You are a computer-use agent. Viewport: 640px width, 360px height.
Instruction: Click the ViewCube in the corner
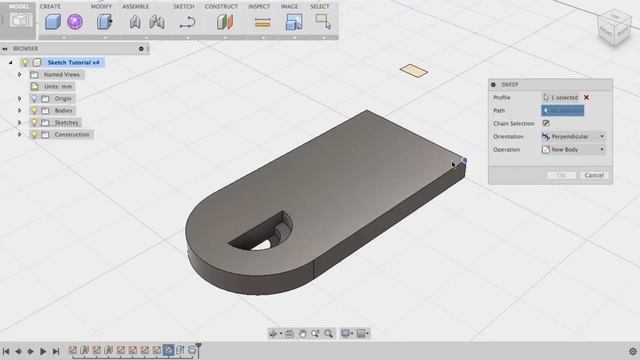point(614,28)
